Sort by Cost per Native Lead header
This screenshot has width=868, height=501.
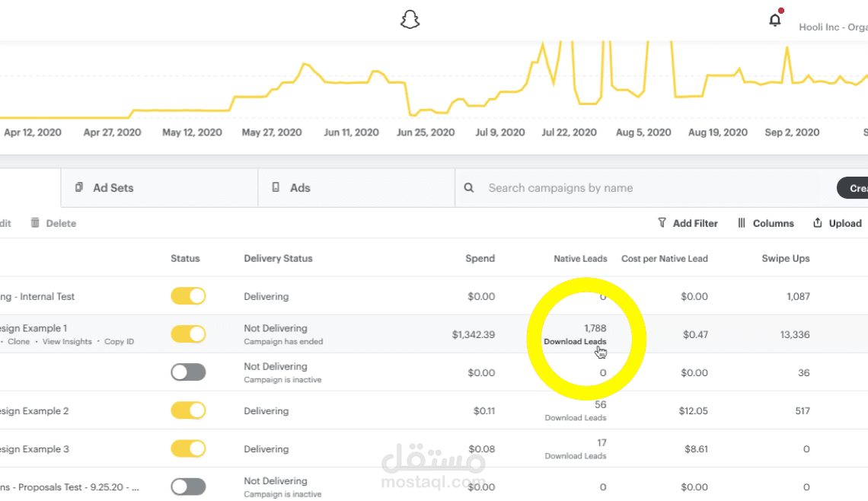click(664, 259)
